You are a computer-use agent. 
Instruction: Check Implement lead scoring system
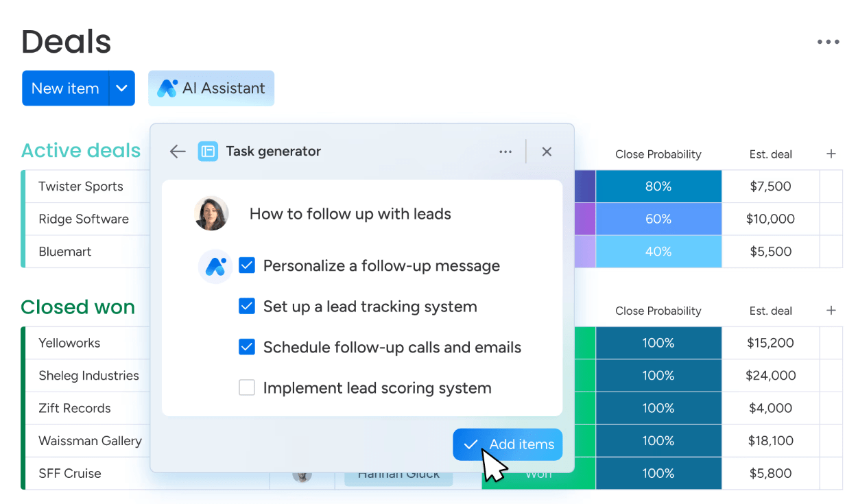click(247, 388)
